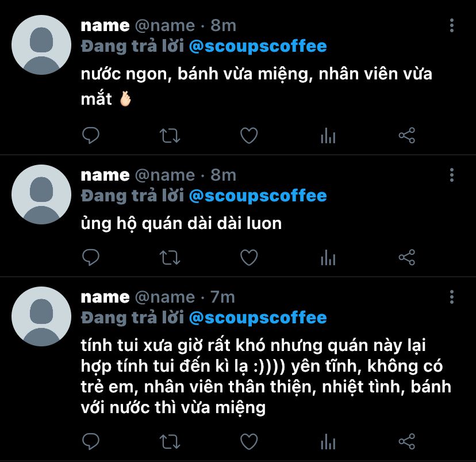This screenshot has height=462, width=476.
Task: View analytics of 'nước ngon' tweet
Action: [328, 136]
